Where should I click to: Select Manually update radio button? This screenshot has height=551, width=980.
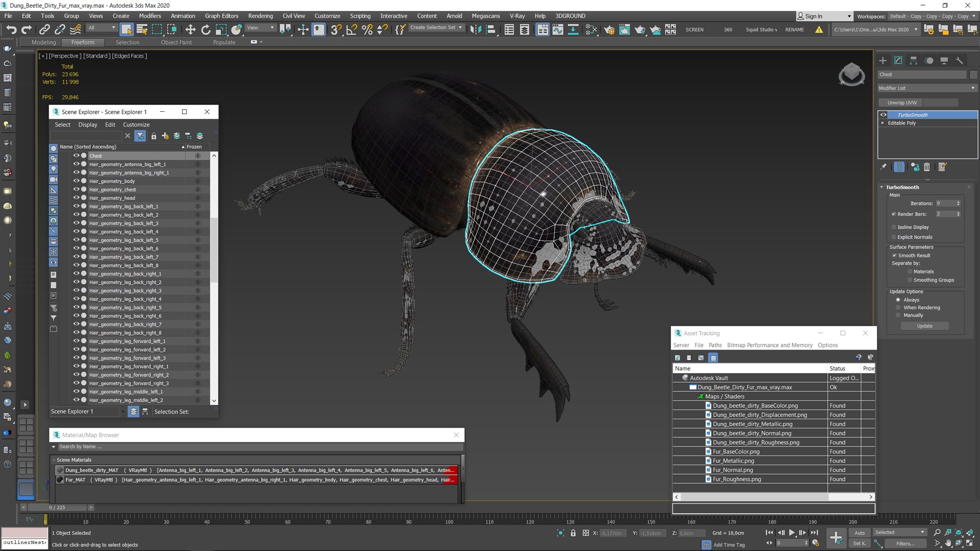[898, 315]
